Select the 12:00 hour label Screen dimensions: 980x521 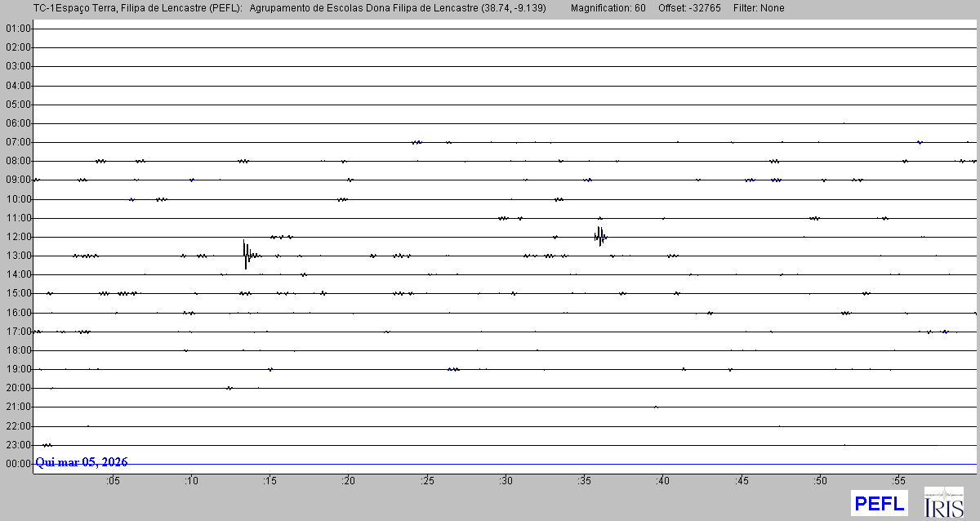click(17, 237)
